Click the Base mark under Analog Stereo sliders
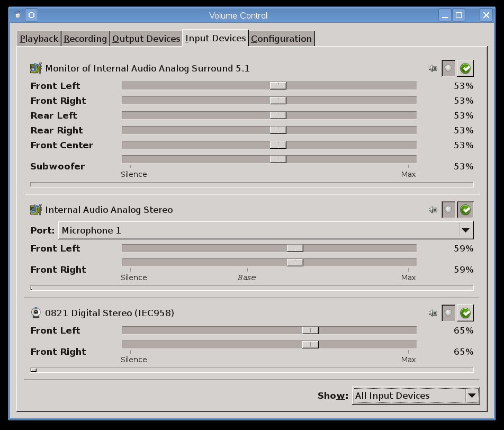The image size is (504, 430). [x=247, y=277]
